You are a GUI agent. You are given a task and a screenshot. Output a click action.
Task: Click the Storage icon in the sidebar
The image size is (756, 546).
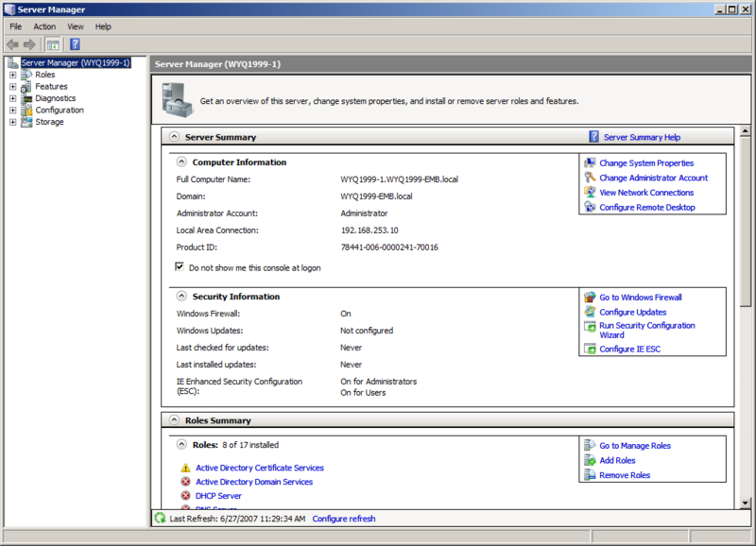(x=26, y=122)
